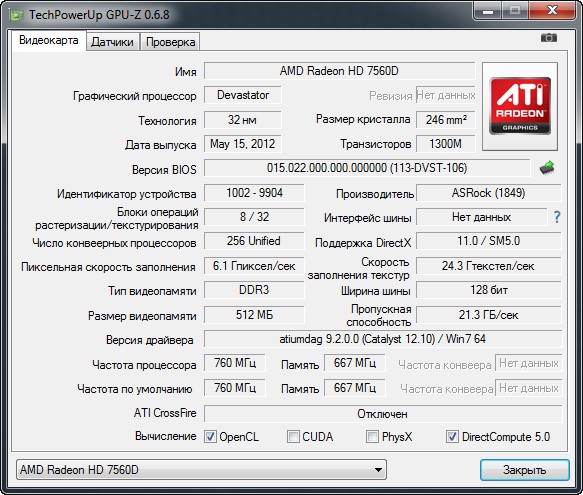
Task: Click the bus interface question mark
Action: 557,217
